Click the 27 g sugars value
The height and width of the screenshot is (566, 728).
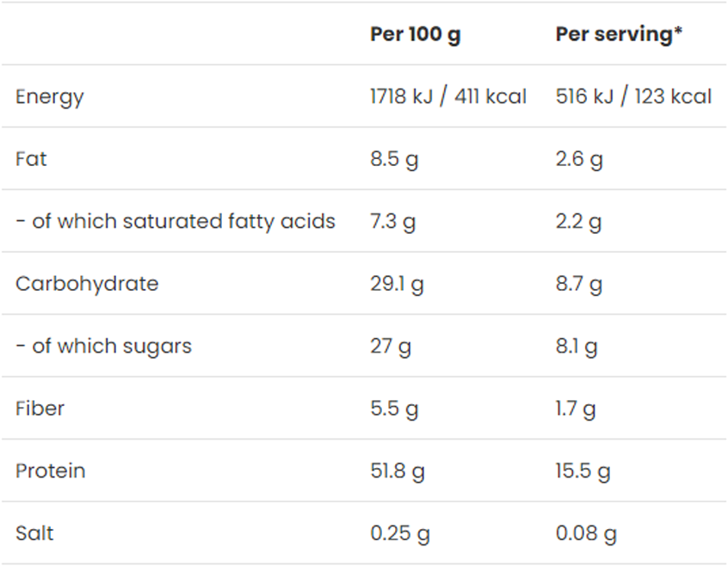pos(391,346)
